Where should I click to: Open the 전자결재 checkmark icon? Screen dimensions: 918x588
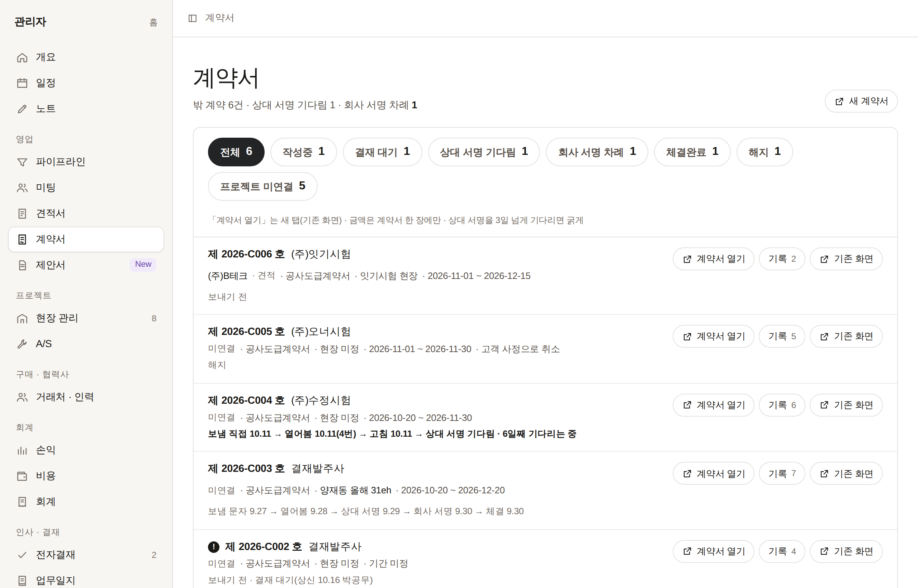tap(22, 555)
